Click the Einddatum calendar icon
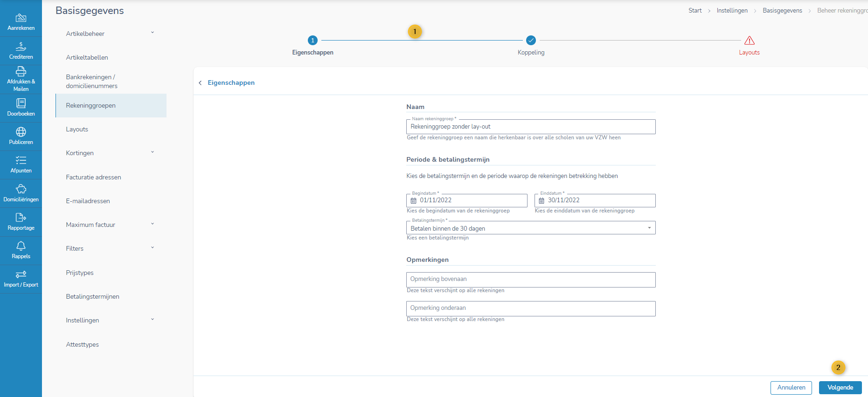 click(x=542, y=200)
